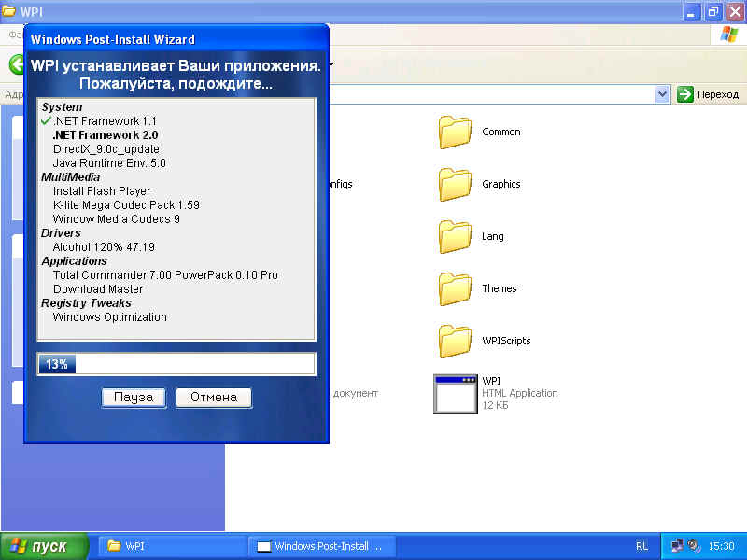Click the Themes folder name
Image resolution: width=747 pixels, height=560 pixels.
tap(500, 288)
